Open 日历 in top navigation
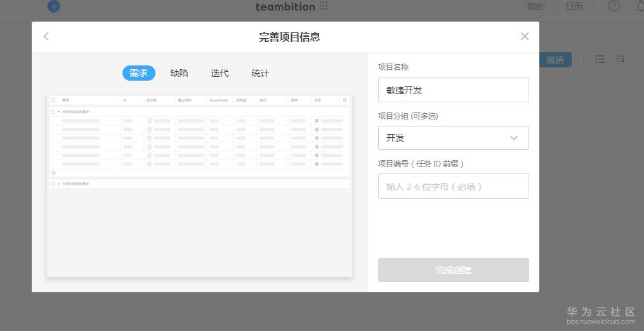The width and height of the screenshot is (644, 331). (574, 6)
